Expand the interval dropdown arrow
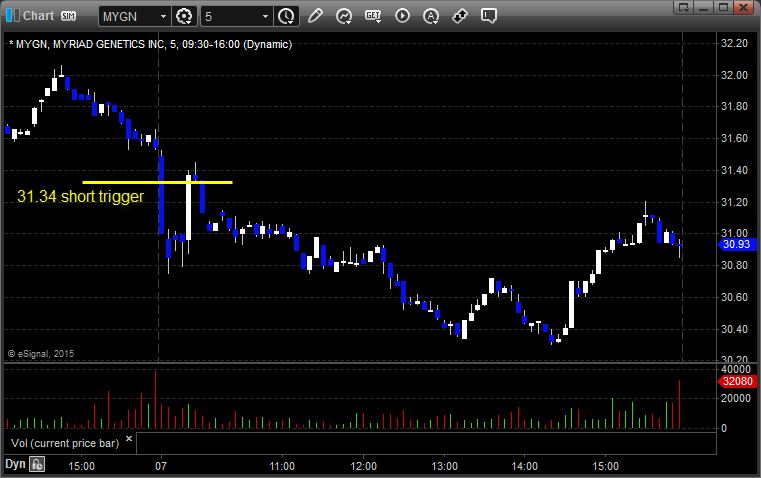761x478 pixels. point(265,16)
